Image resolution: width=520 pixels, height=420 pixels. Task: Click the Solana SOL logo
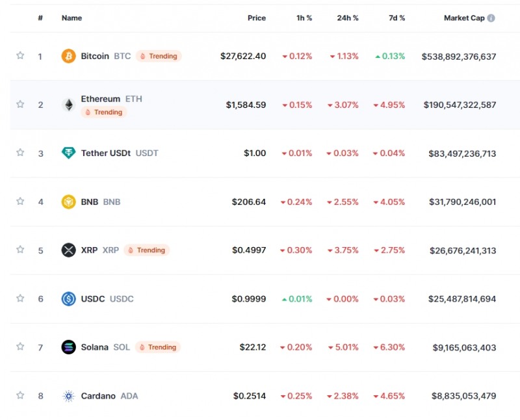(x=67, y=347)
